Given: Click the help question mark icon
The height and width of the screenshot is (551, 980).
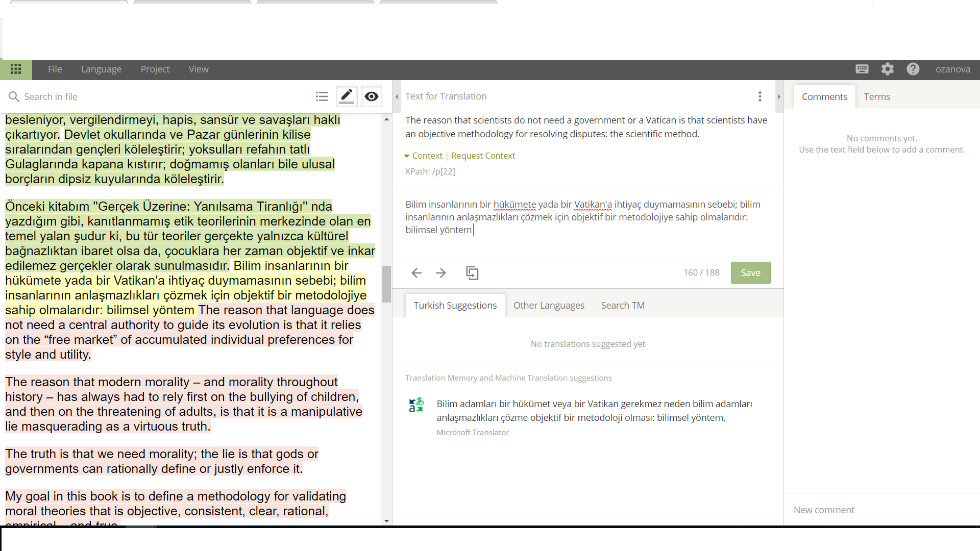Looking at the screenshot, I should (913, 69).
